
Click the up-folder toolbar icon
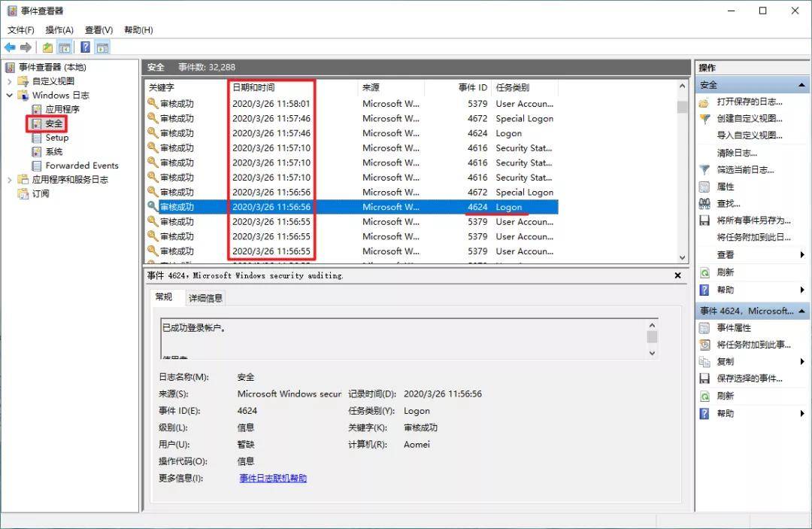47,47
